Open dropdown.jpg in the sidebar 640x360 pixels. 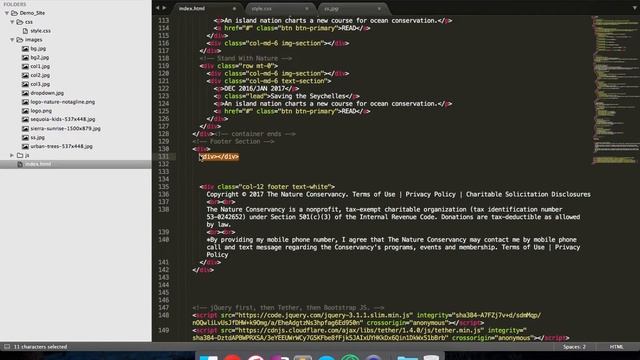pos(47,93)
